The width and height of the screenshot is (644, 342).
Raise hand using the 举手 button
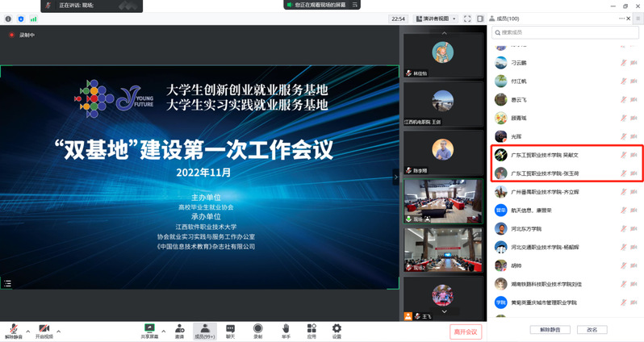point(286,331)
